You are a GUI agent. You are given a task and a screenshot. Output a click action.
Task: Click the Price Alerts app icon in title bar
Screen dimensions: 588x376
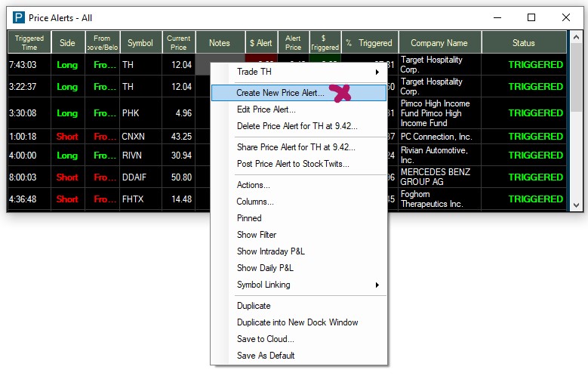tap(19, 17)
